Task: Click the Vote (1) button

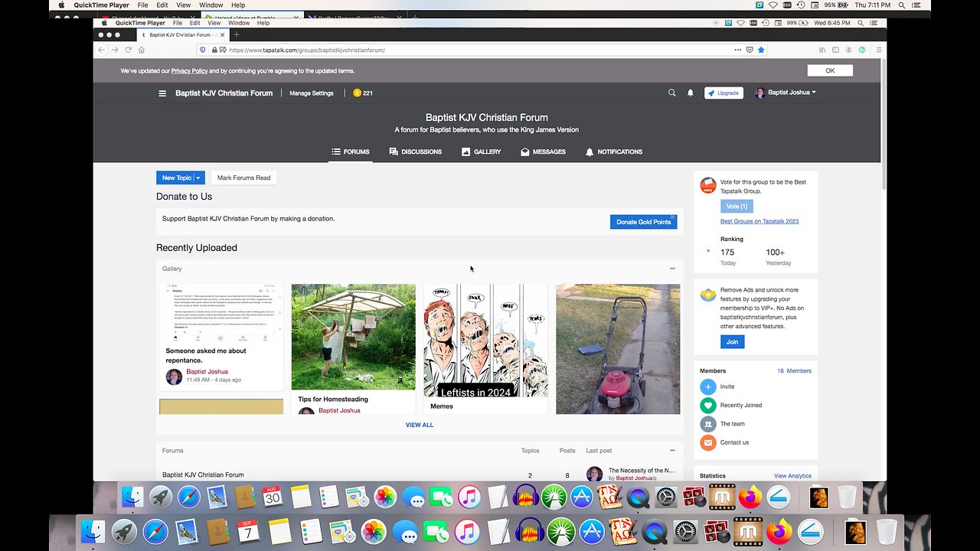Action: click(x=737, y=207)
